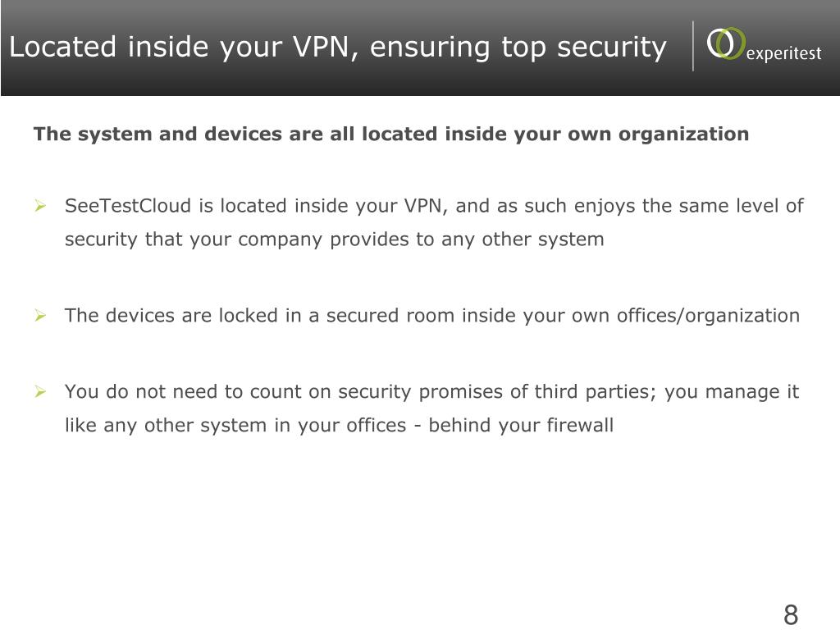Image resolution: width=840 pixels, height=630 pixels.
Task: Click the dark gray header banner area
Action: pyautogui.click(x=420, y=48)
